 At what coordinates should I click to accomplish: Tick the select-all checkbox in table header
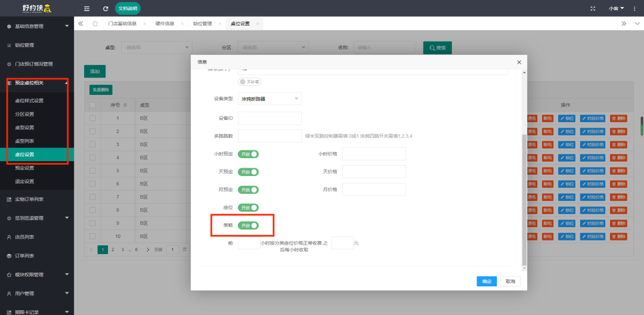tap(92, 105)
